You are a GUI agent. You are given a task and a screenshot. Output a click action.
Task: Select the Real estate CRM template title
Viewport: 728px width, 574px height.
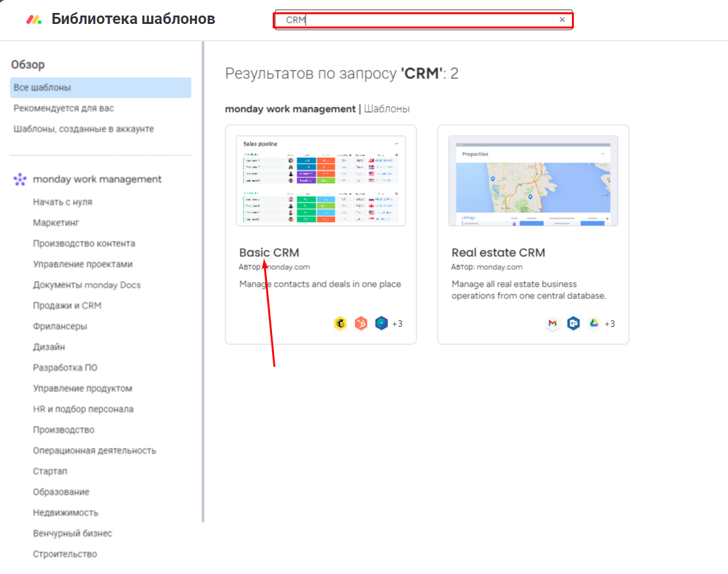(x=498, y=252)
